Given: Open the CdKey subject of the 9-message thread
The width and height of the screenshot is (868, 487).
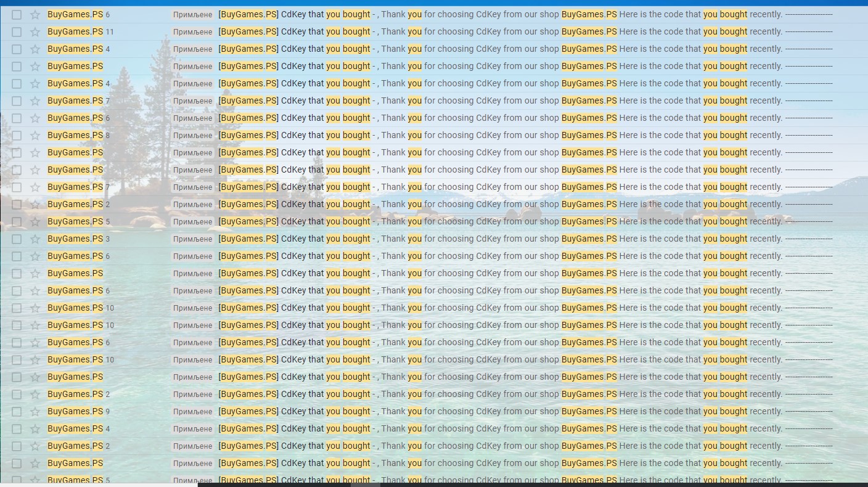Looking at the screenshot, I should [295, 411].
